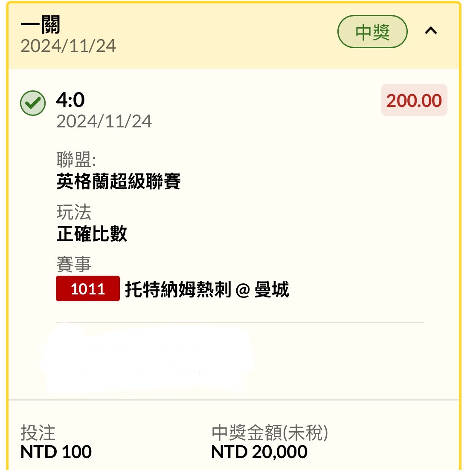Click the NTD 100 stake amount

coord(56,452)
